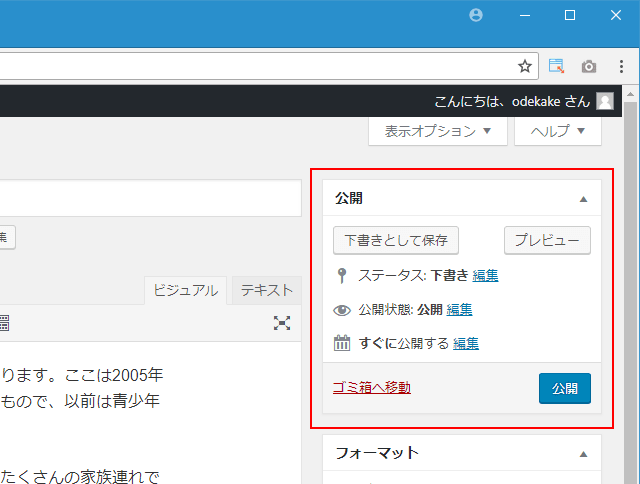
Task: Click the editor text たくさんの家族連れで
Action: [x=80, y=476]
